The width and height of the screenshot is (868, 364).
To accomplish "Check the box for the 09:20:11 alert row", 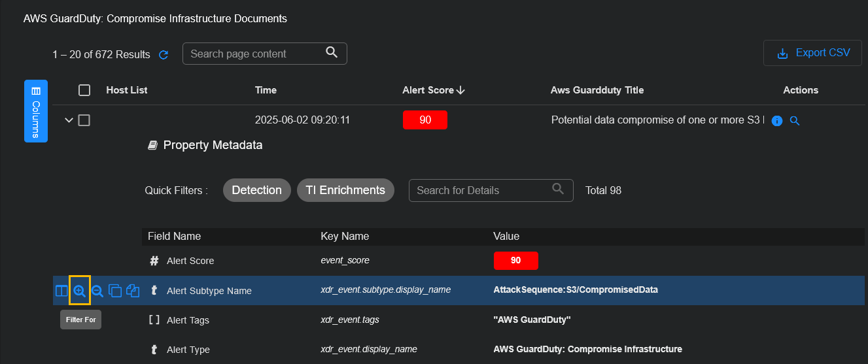I will (x=84, y=120).
